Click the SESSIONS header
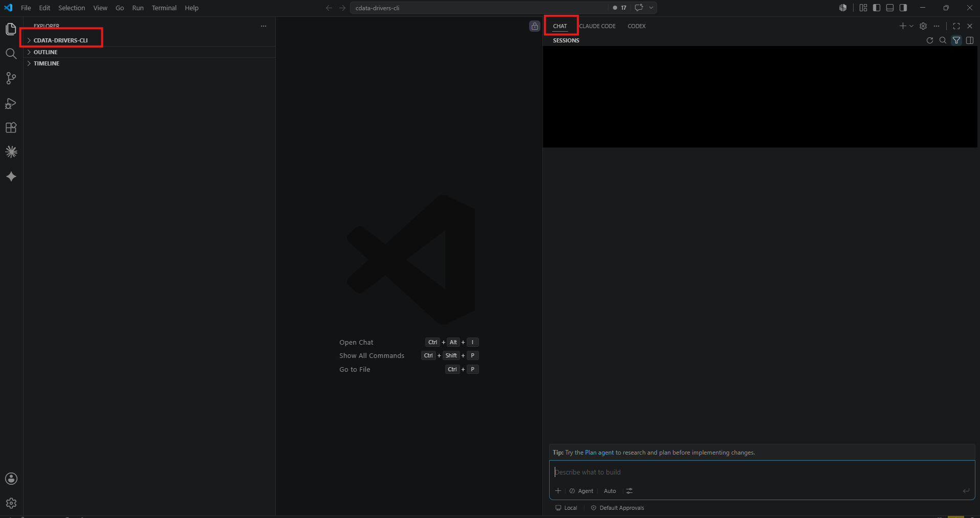Viewport: 980px width, 518px height. coord(566,40)
